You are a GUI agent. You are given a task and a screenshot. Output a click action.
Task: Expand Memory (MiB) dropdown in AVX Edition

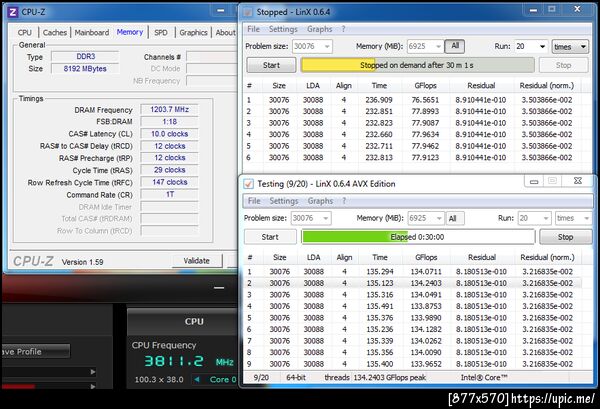(439, 218)
